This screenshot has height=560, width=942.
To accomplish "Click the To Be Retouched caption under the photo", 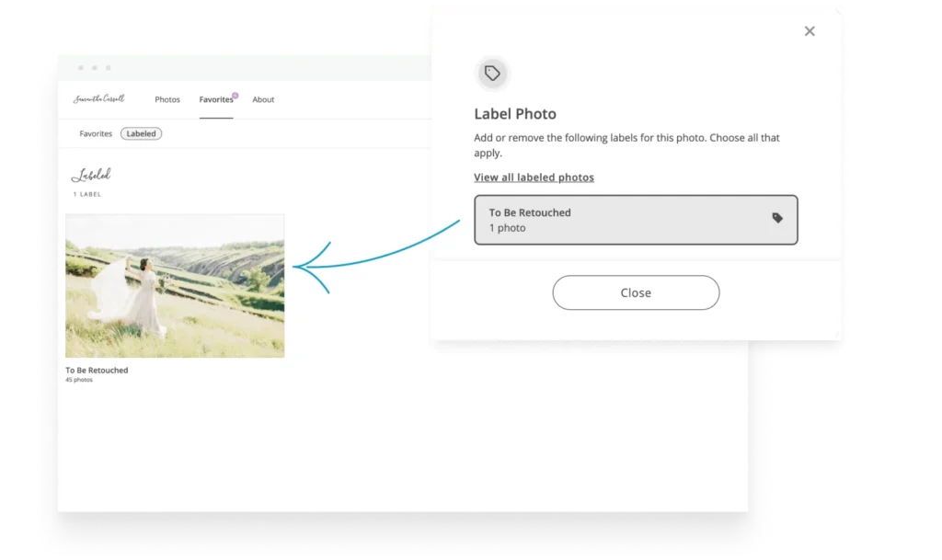I will pos(97,371).
